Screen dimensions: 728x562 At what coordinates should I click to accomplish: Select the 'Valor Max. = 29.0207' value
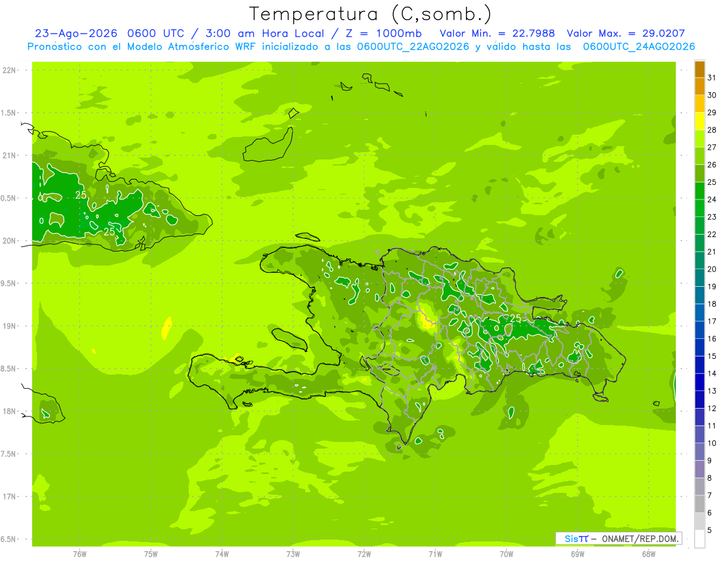point(626,33)
